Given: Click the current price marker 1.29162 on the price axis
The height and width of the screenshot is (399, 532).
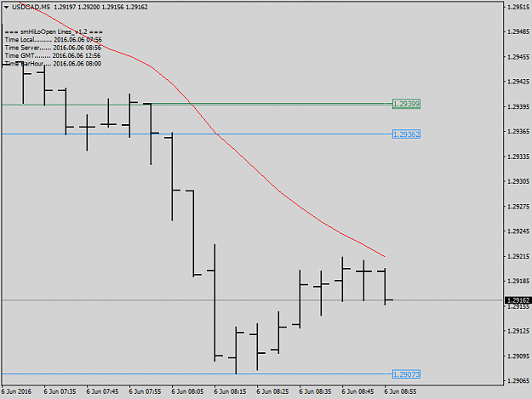Looking at the screenshot, I should (x=518, y=300).
